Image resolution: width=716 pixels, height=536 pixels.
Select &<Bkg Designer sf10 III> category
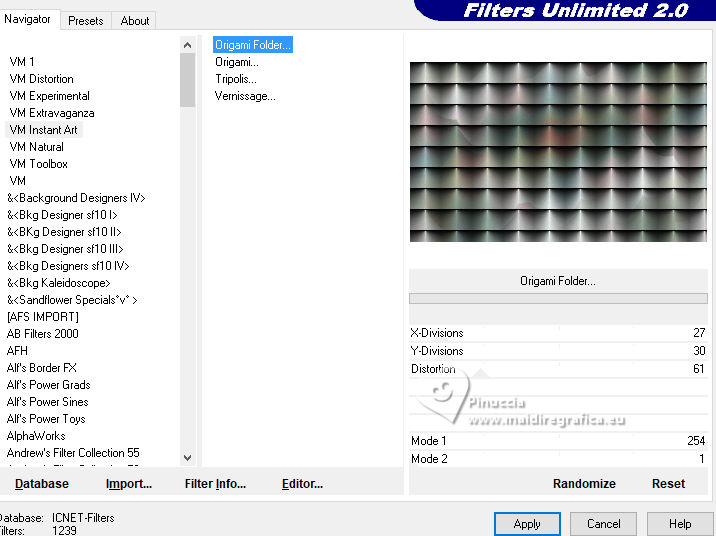(65, 249)
